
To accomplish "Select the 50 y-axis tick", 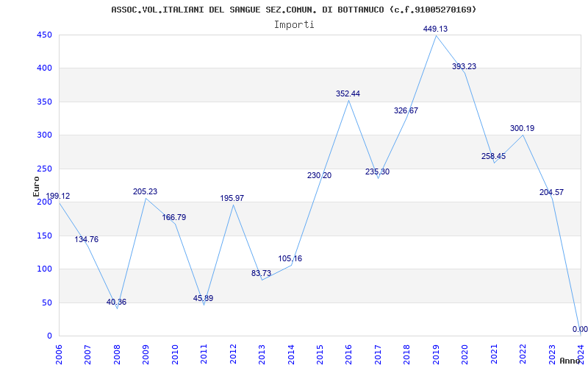I will (x=47, y=302).
